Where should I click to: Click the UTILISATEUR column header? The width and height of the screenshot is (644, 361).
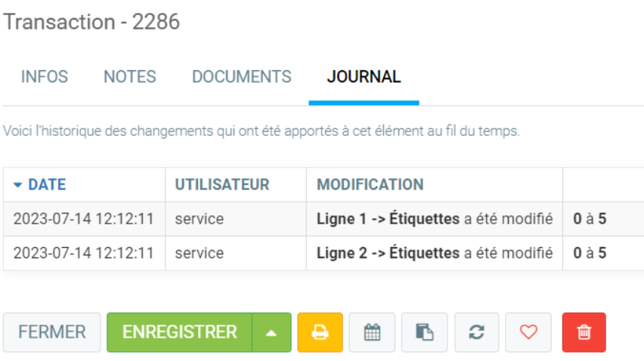tap(222, 184)
